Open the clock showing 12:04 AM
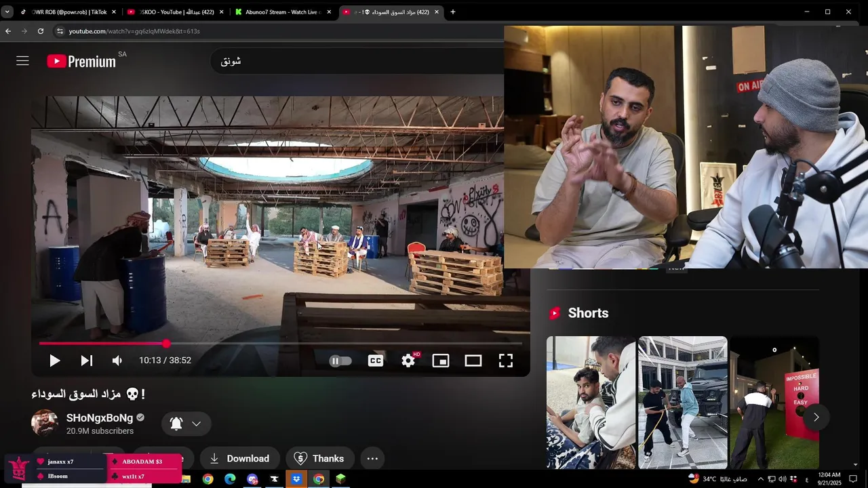868x488 pixels. tap(829, 479)
